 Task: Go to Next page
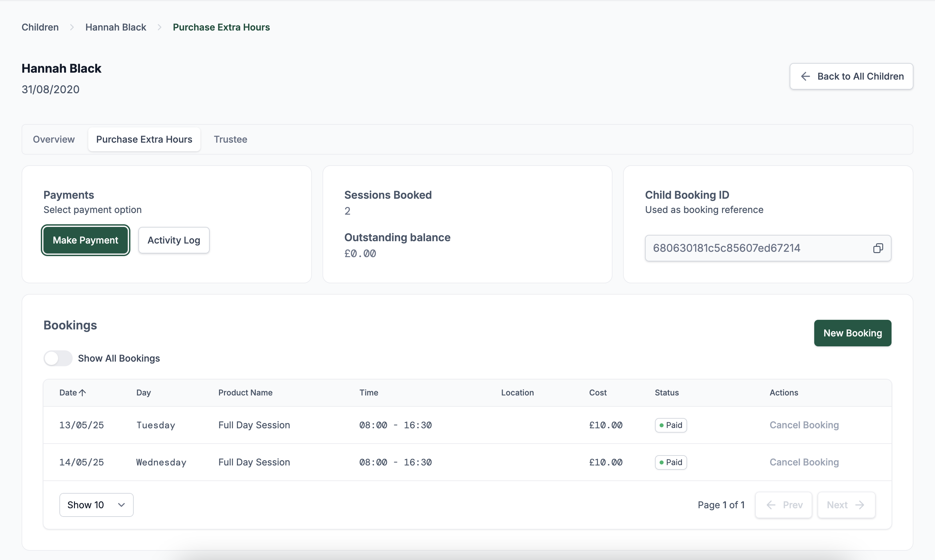(x=846, y=505)
